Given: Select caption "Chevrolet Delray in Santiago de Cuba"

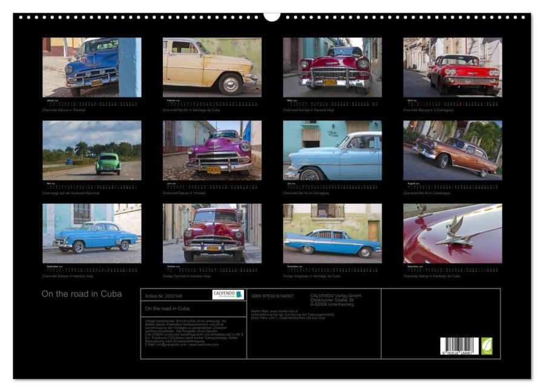Looking at the screenshot, I should pyautogui.click(x=432, y=276).
